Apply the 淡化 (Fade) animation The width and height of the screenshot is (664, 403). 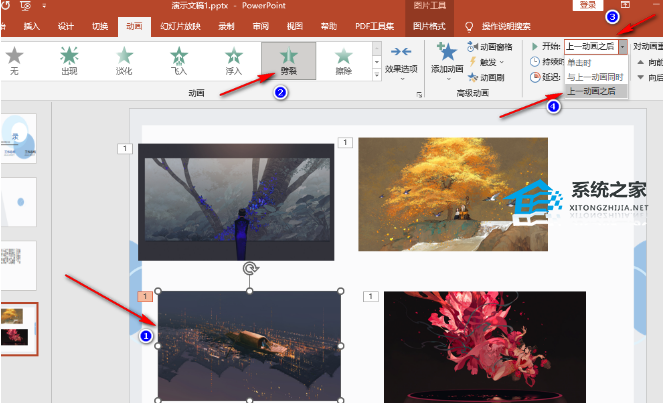[124, 61]
